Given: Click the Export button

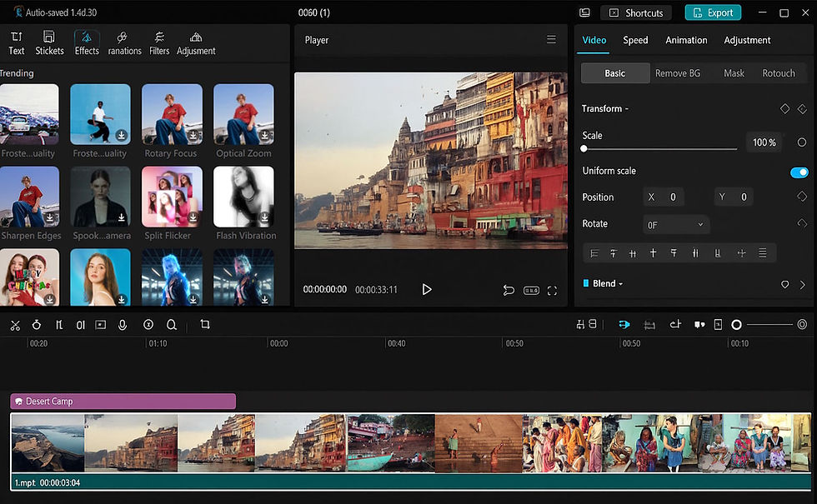Looking at the screenshot, I should 713,12.
